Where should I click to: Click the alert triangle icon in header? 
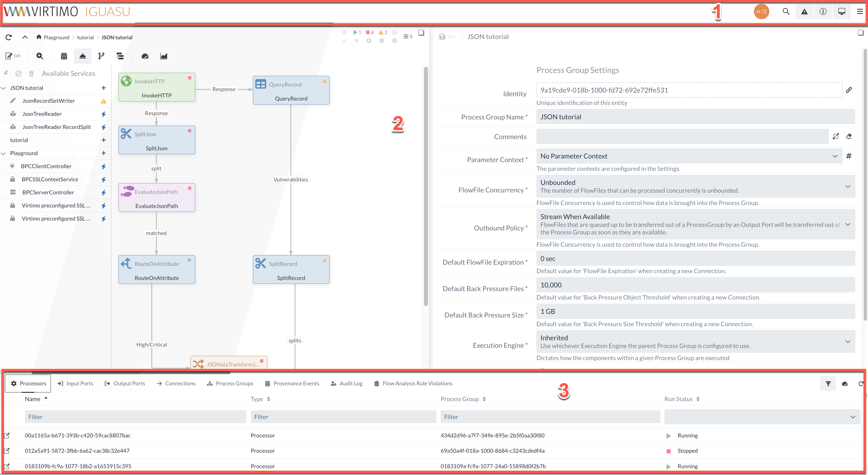click(804, 12)
